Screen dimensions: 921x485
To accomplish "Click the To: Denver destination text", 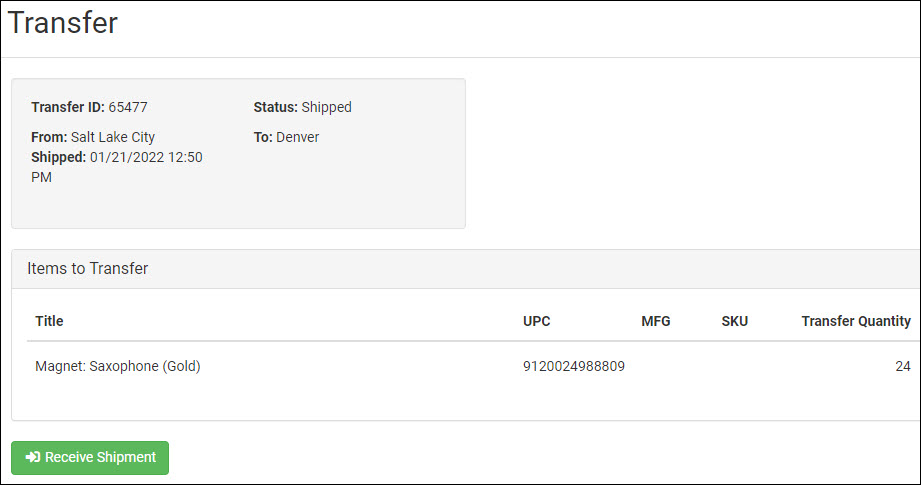I will 286,137.
